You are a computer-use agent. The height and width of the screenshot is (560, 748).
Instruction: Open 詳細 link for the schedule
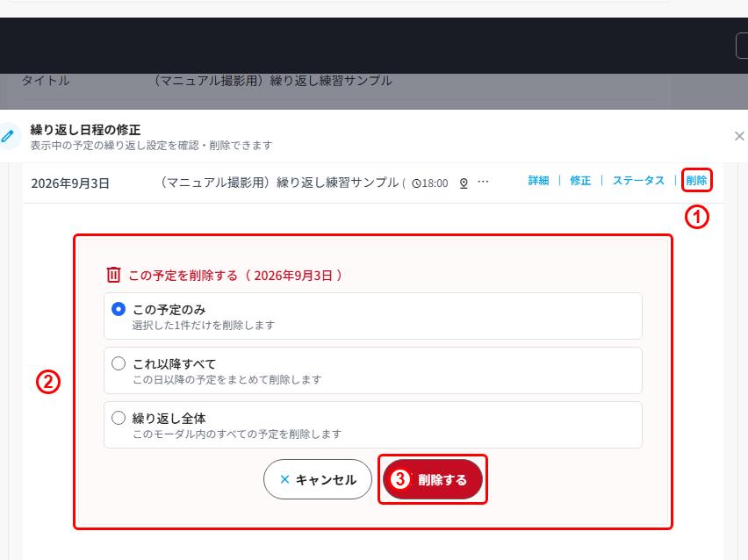(538, 181)
